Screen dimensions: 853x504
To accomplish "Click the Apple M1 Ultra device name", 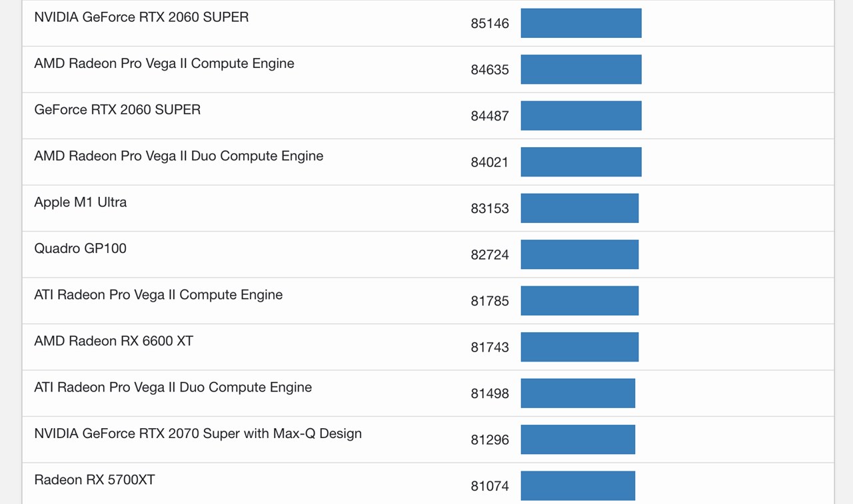I will [x=80, y=202].
